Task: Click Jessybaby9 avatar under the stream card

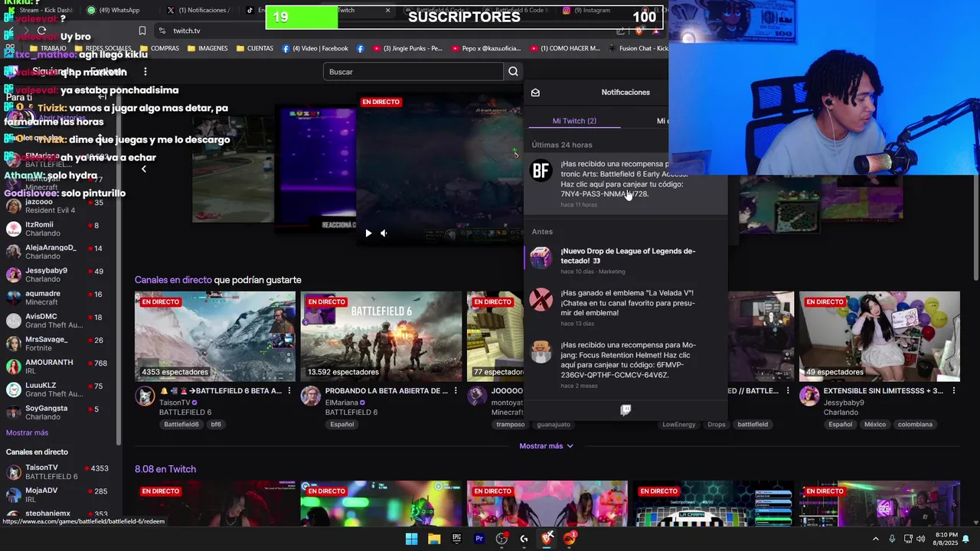Action: 809,396
